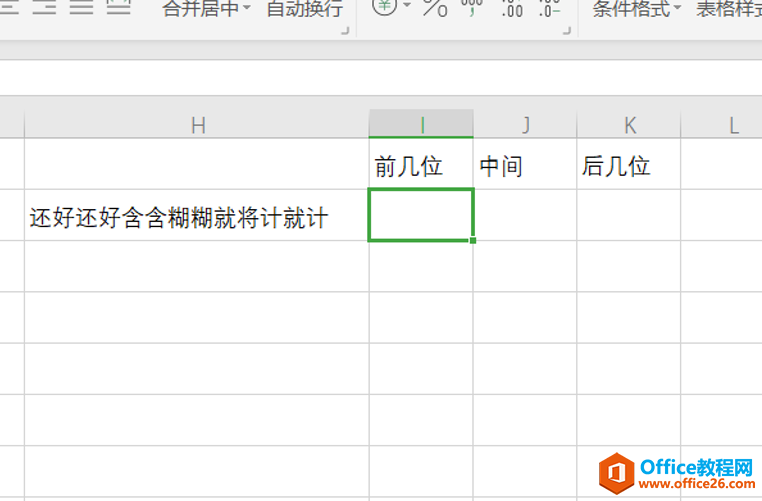Viewport: 762px width, 501px height.
Task: Select column H header
Action: [x=197, y=125]
